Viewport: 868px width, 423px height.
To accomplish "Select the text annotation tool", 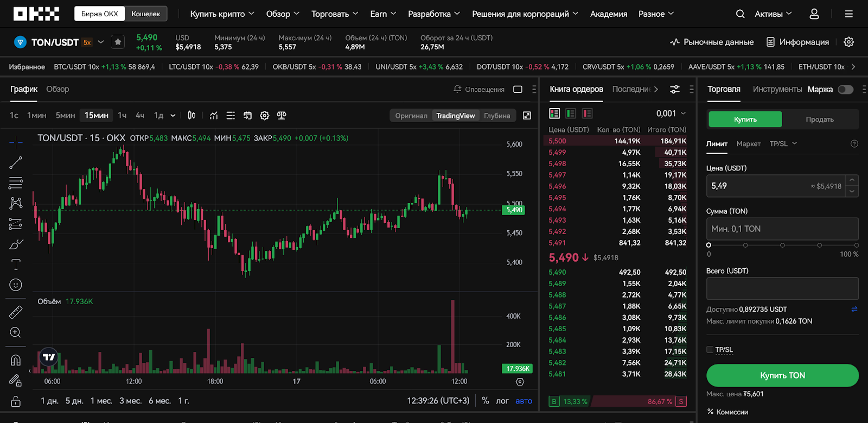I will tap(16, 264).
